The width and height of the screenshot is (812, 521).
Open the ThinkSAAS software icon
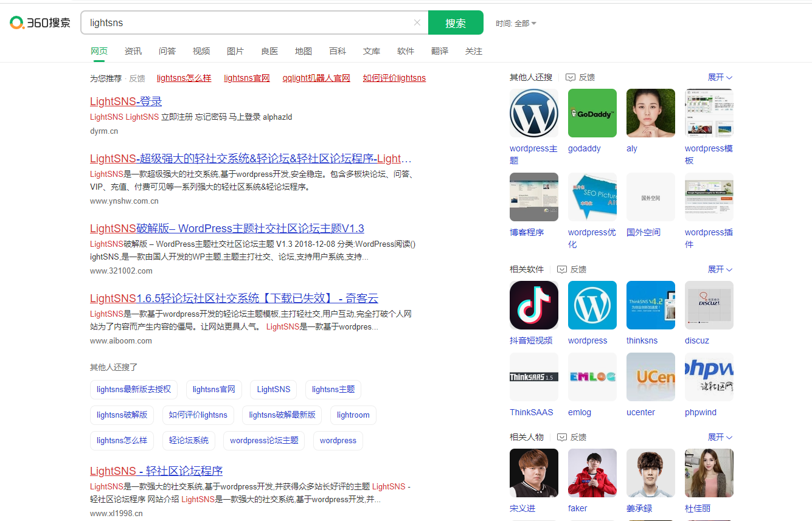pos(534,377)
